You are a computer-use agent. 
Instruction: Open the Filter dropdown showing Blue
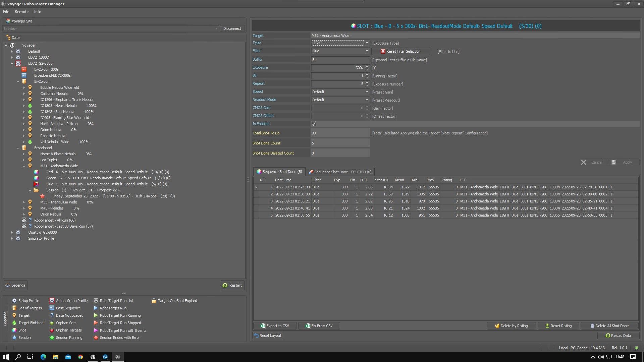point(367,51)
